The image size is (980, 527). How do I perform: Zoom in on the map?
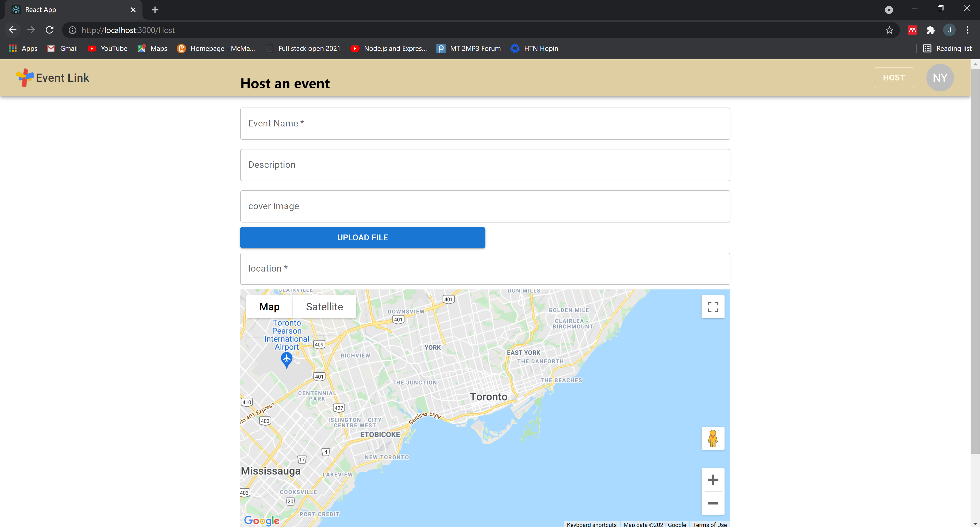click(713, 480)
